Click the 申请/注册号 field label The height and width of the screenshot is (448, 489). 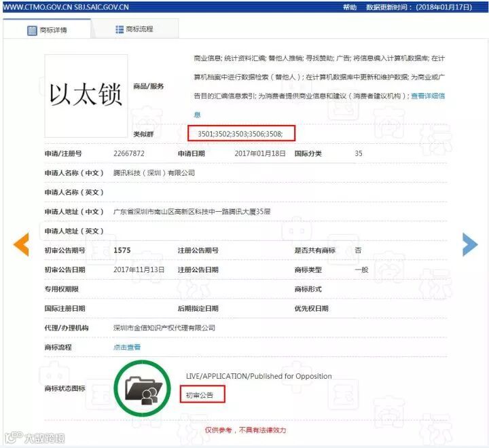point(63,153)
